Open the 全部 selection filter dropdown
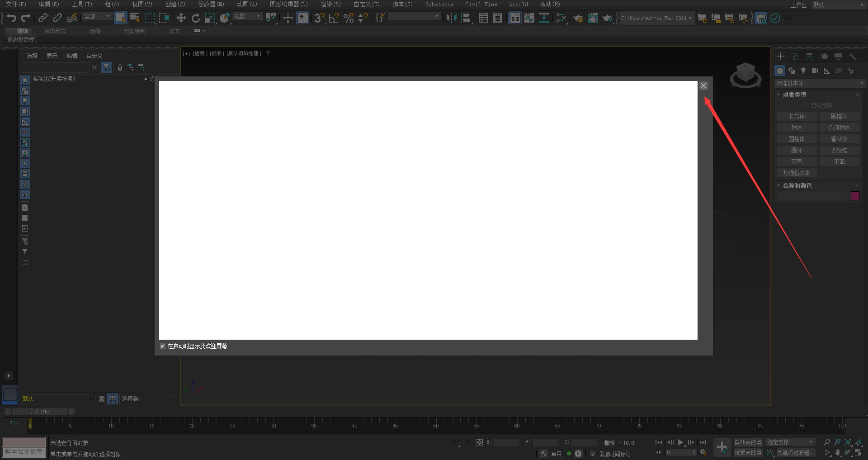Viewport: 868px width, 460px height. [x=97, y=17]
